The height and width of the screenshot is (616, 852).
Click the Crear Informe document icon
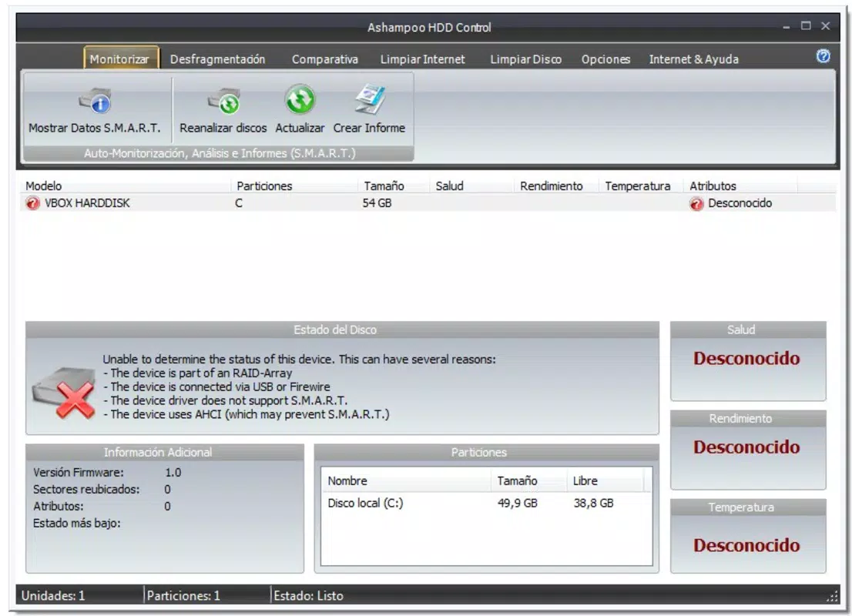pyautogui.click(x=370, y=99)
